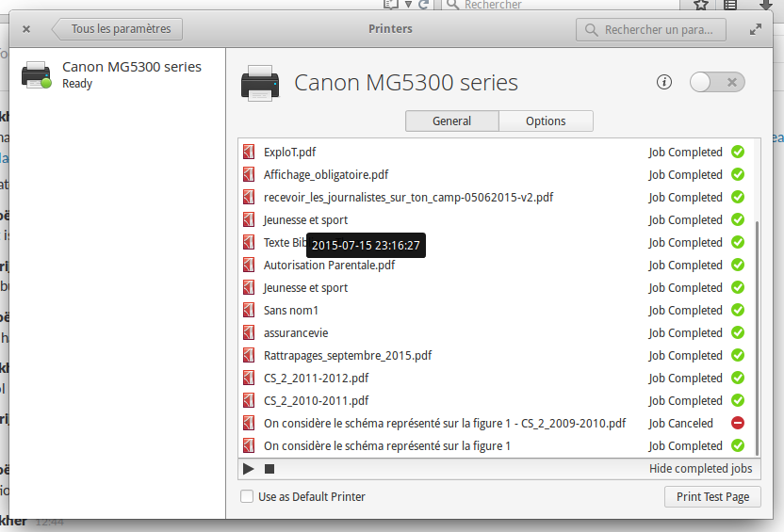Switch to the Options tab
Viewport: 784px width, 532px height.
[546, 121]
